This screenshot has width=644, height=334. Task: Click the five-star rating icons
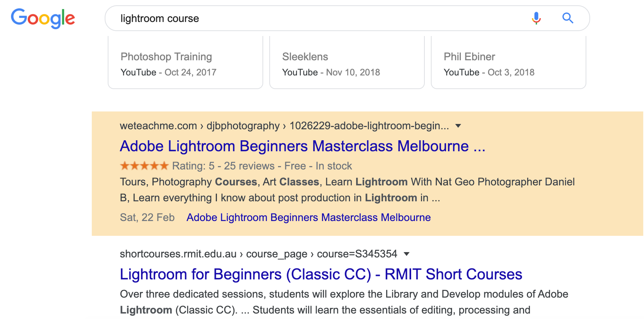(144, 166)
